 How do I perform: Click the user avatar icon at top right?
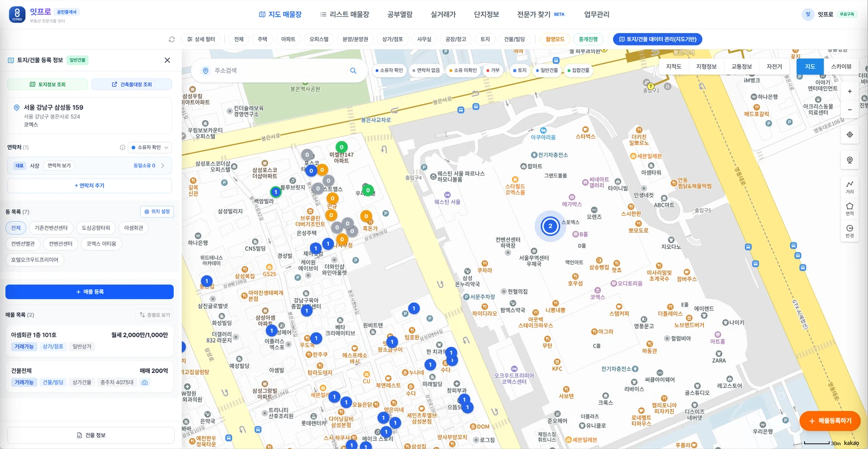pyautogui.click(x=808, y=15)
